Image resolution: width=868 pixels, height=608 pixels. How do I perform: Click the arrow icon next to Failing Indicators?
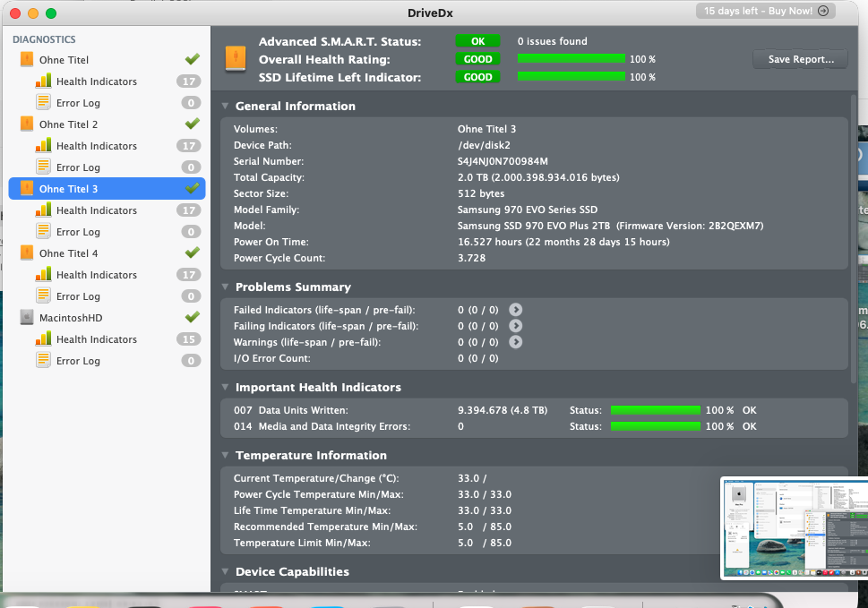515,326
